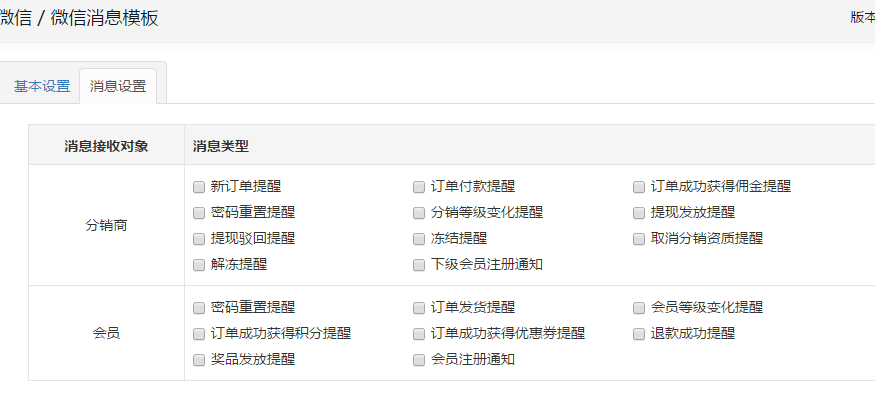Tick 取消分销资质提醒 checkbox

coord(639,238)
